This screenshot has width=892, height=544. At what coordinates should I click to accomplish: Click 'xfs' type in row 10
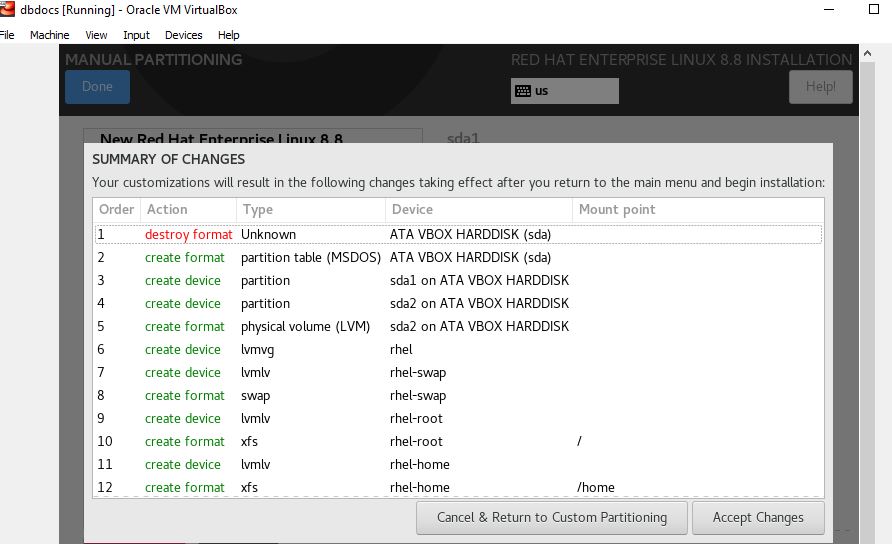[249, 441]
